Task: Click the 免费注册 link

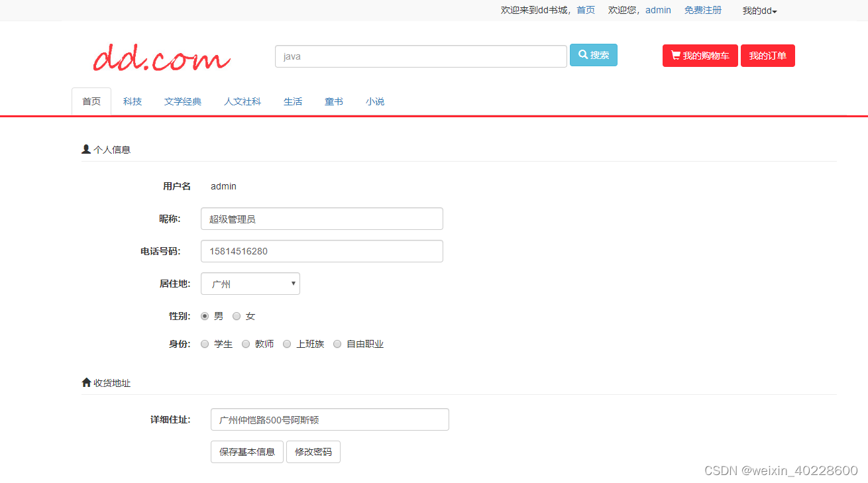Action: (x=703, y=10)
